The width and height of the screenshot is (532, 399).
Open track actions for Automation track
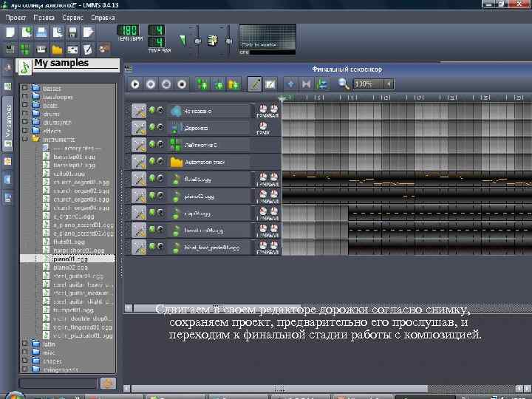click(139, 162)
